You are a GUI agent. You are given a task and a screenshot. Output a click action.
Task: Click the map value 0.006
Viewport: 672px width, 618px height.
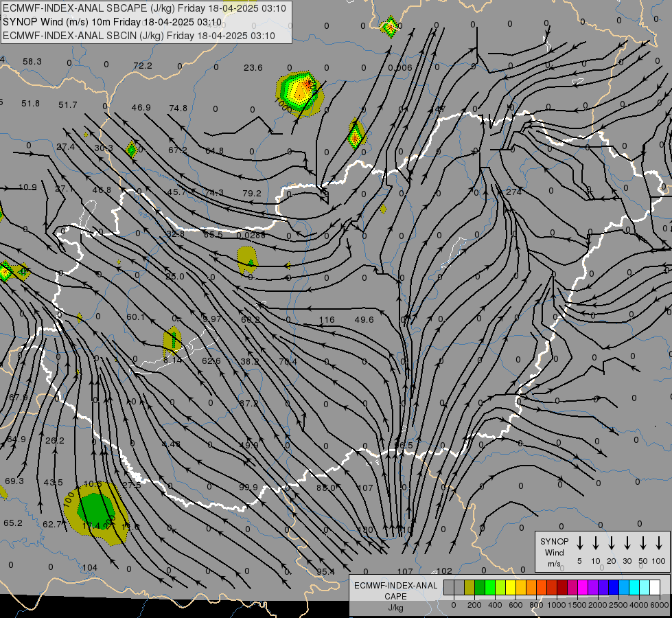pos(400,68)
